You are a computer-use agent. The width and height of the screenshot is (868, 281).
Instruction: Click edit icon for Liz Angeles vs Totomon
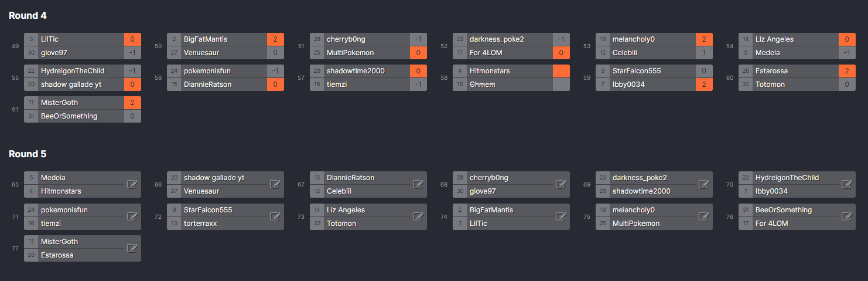point(418,216)
